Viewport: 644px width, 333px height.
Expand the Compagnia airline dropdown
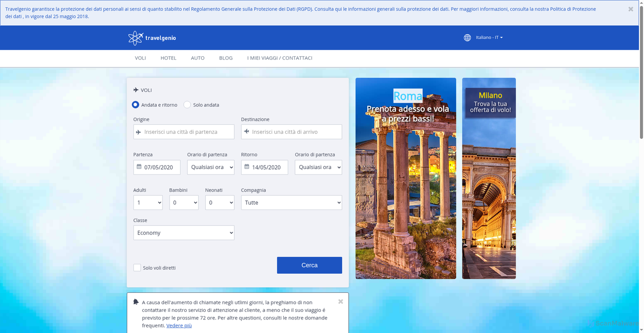pos(291,203)
